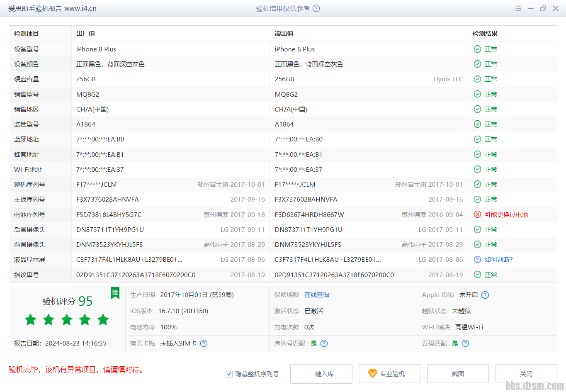The width and height of the screenshot is (566, 392).
Task: Click green 验 badge on score panel
Action: 115,292
